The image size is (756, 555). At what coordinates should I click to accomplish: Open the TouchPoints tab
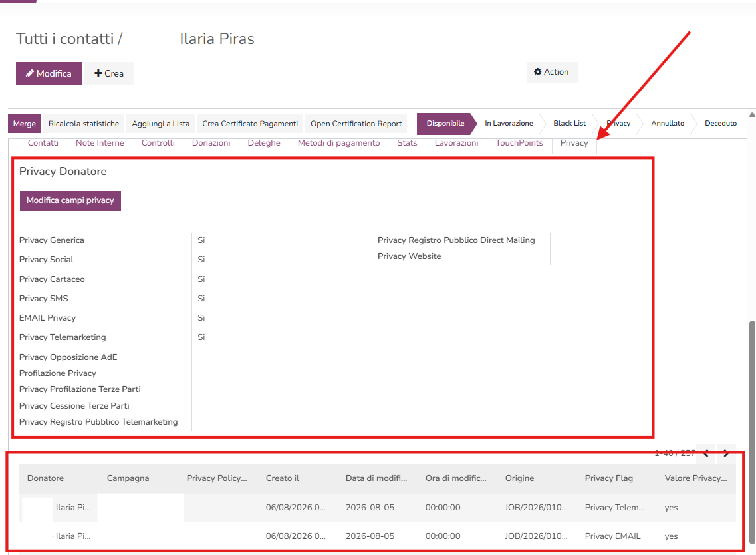point(519,143)
